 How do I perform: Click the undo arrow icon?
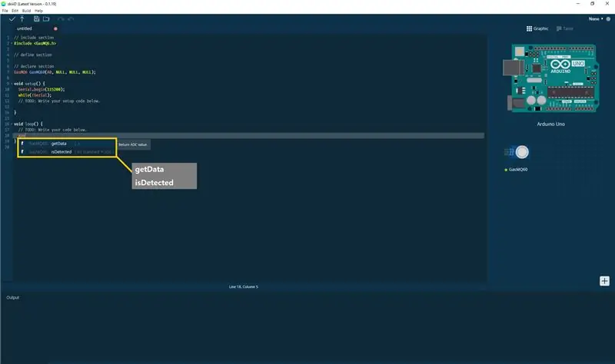point(71,18)
